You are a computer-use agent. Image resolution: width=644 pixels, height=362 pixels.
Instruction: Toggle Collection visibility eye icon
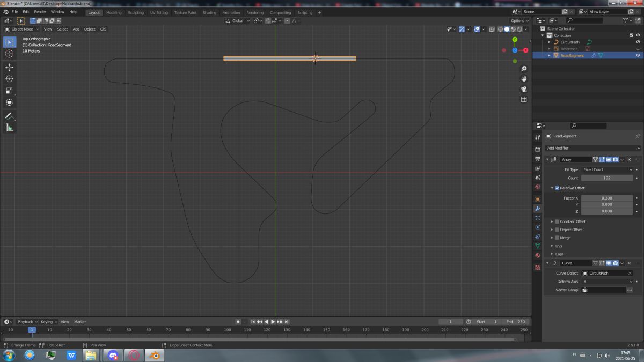point(638,35)
